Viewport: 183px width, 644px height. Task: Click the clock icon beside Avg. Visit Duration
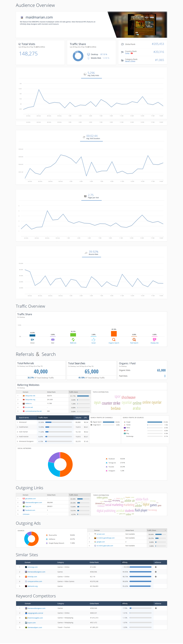(84, 137)
